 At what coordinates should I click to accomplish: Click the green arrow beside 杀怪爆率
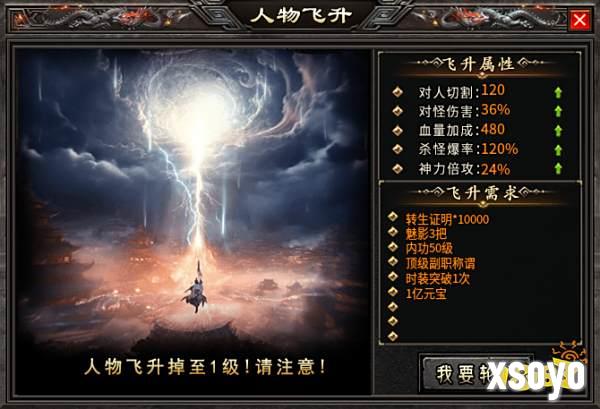click(558, 150)
